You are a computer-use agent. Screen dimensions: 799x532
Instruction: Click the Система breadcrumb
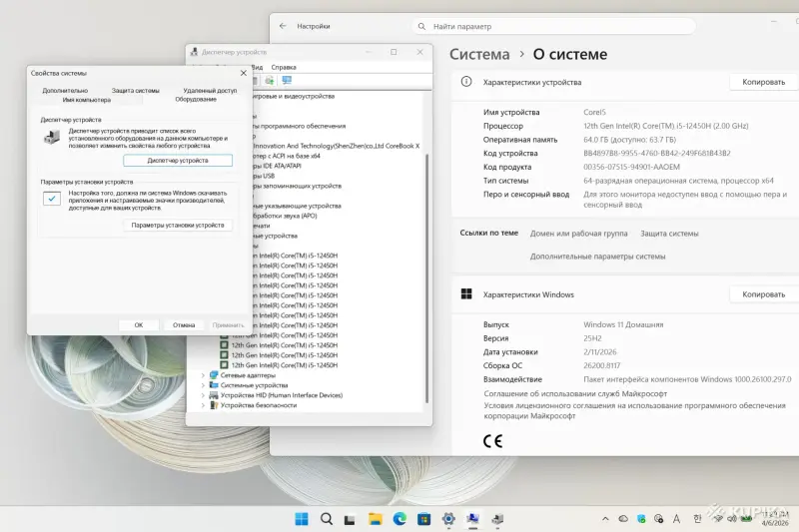479,54
